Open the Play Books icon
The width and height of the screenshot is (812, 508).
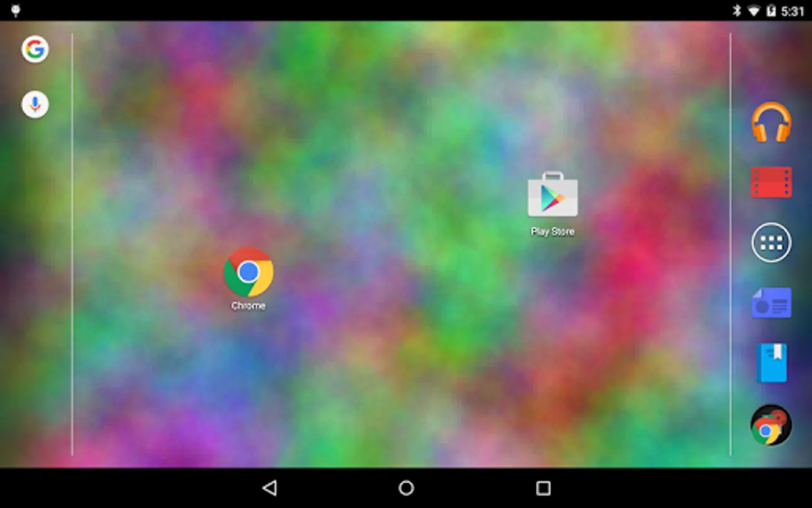click(x=771, y=363)
